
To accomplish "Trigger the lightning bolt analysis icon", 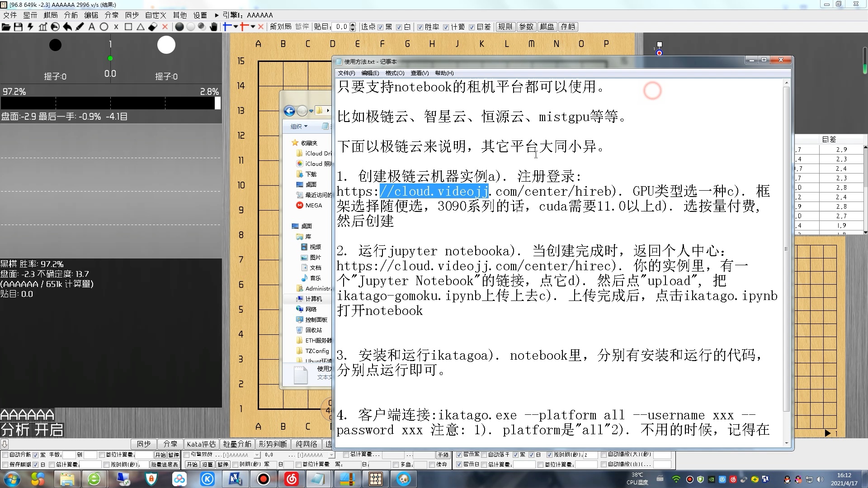I will point(30,27).
